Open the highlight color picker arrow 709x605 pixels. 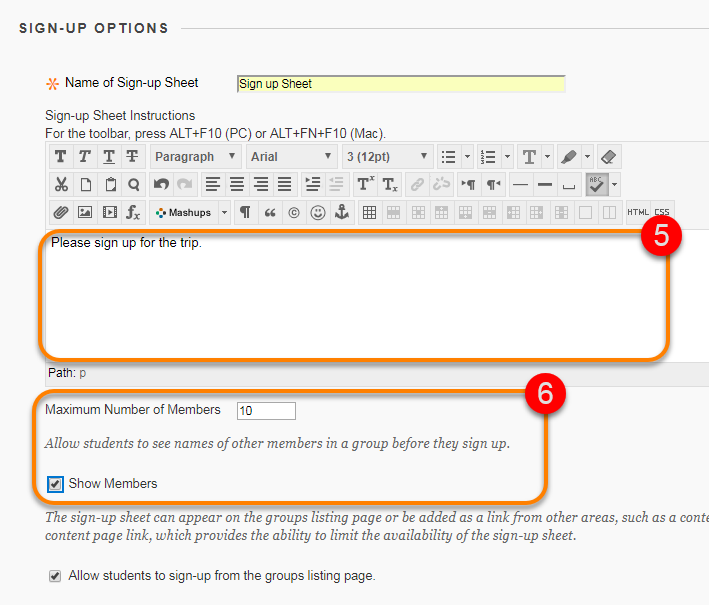[x=587, y=157]
